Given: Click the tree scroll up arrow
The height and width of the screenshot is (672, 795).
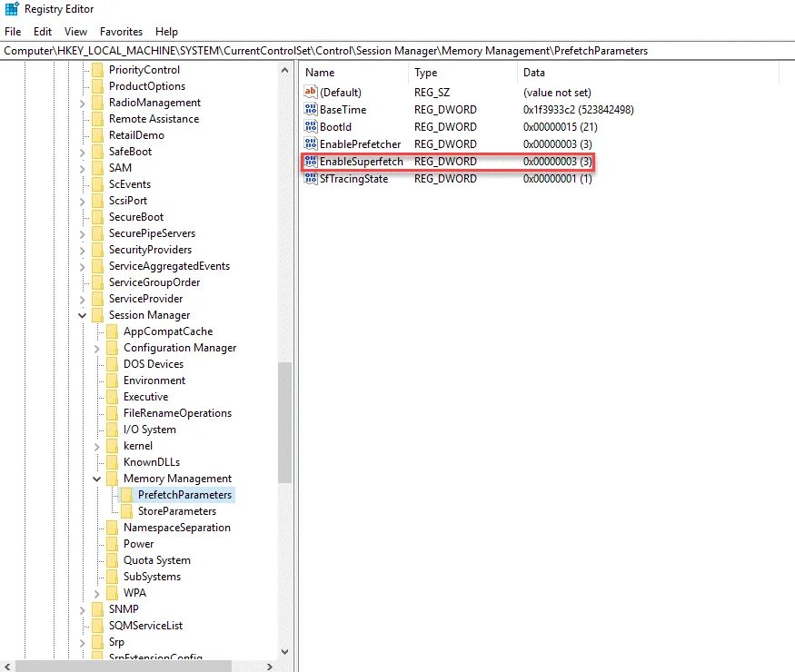Looking at the screenshot, I should 284,71.
